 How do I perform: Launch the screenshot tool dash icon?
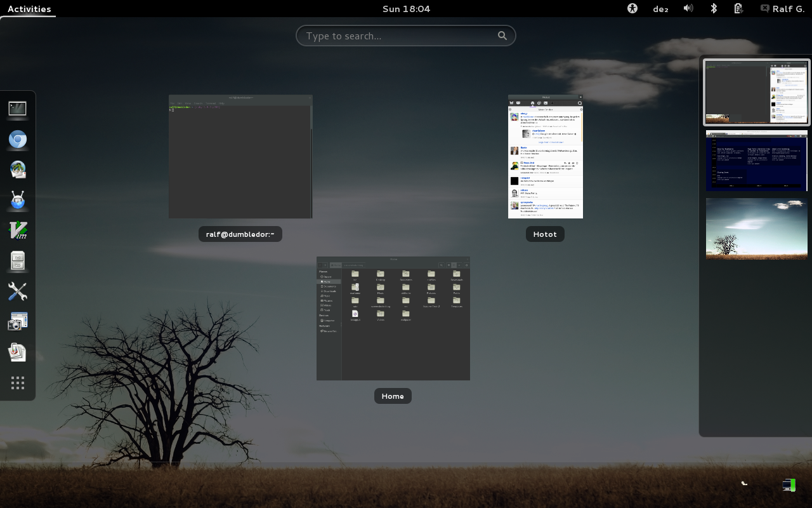(18, 322)
